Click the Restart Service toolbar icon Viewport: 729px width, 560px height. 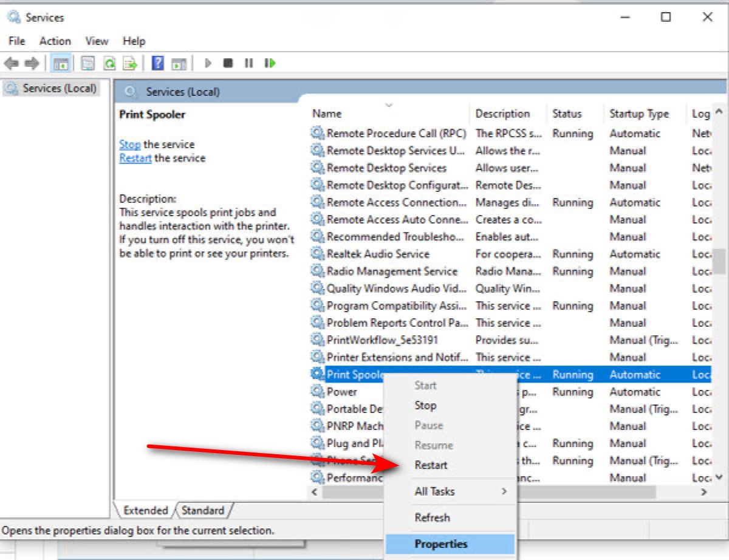click(x=270, y=63)
